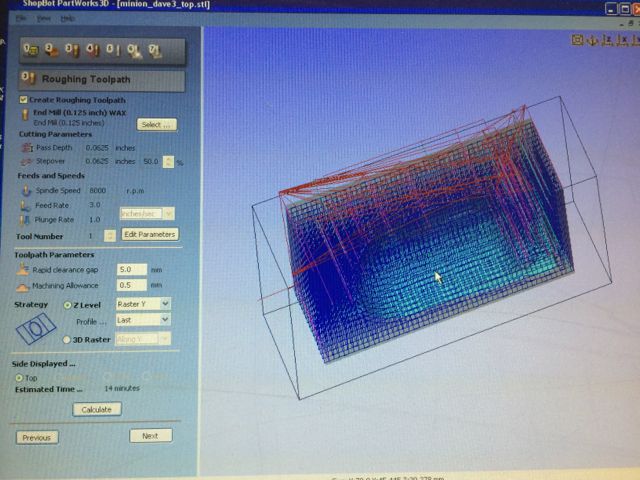Maximize the PartWorks 3D window
The width and height of the screenshot is (640, 480).
[625, 9]
